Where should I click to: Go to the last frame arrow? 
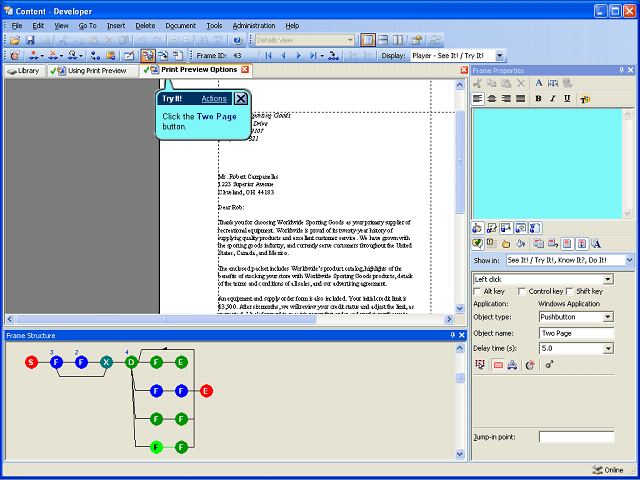[313, 56]
